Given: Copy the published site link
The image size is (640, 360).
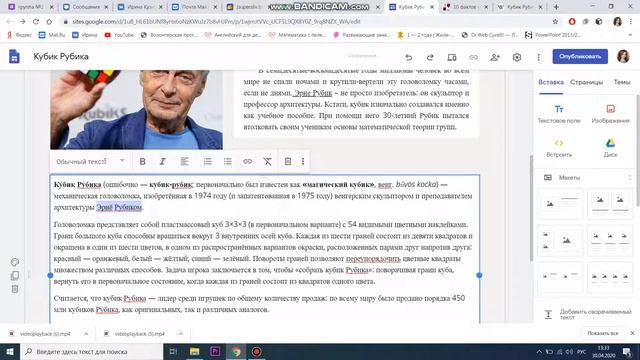Looking at the screenshot, I should [473, 57].
